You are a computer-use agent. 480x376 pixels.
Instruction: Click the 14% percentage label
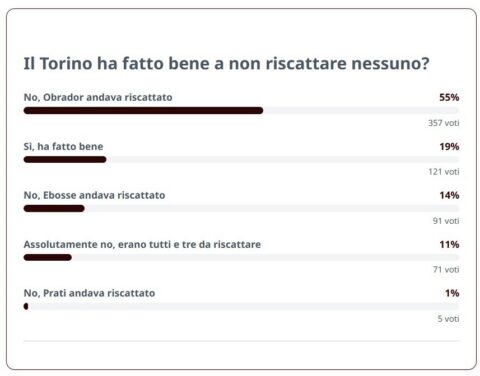point(449,195)
